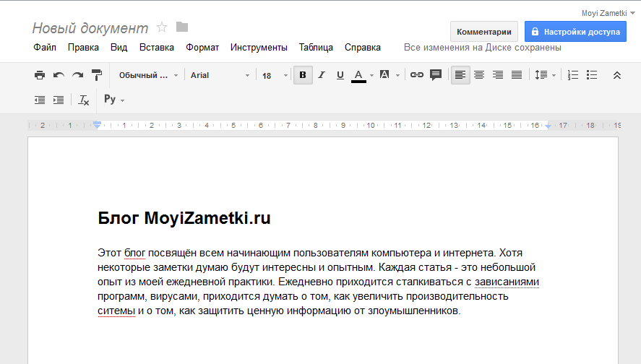Open text color picker

358,76
